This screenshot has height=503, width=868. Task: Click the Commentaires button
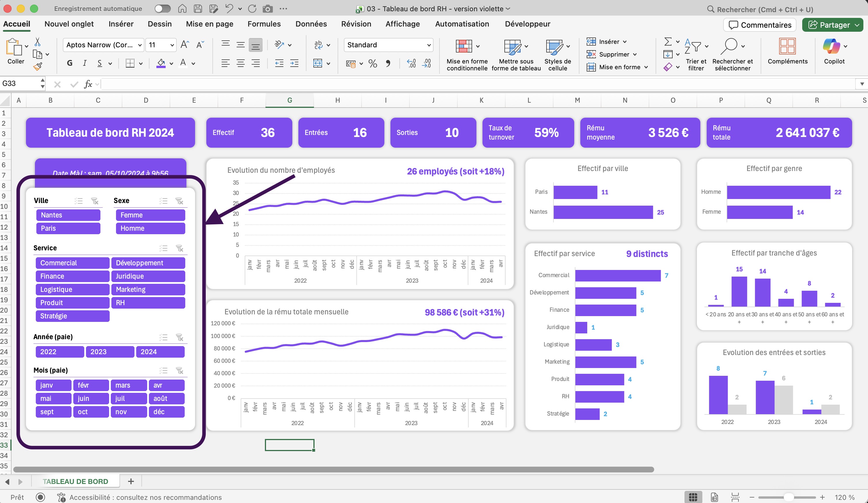click(759, 25)
